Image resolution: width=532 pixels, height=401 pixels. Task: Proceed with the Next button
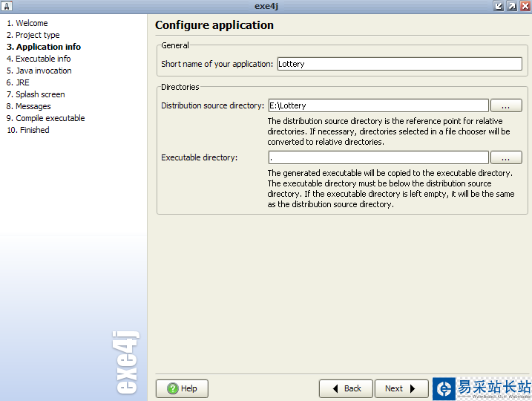click(401, 388)
